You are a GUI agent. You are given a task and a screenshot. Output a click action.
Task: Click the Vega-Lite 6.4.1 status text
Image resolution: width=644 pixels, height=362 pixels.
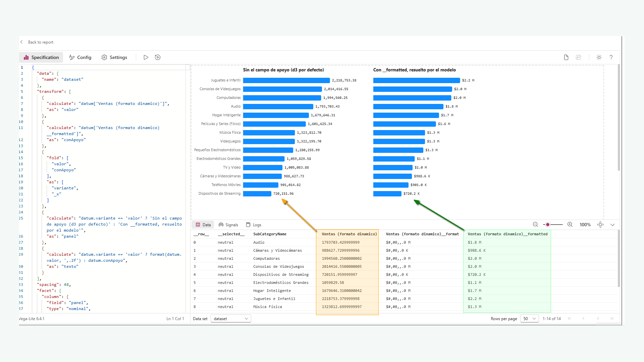pos(32,319)
